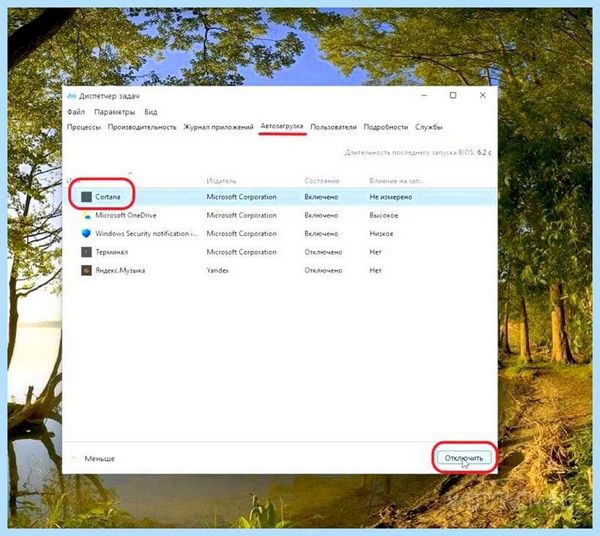
Task: Switch to the Процессы tab
Action: (x=84, y=127)
